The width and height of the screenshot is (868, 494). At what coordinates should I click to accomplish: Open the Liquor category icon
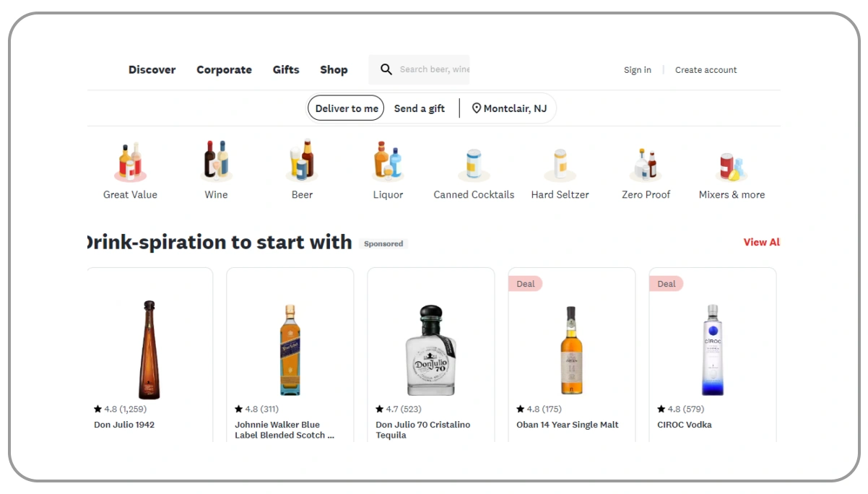(x=388, y=160)
